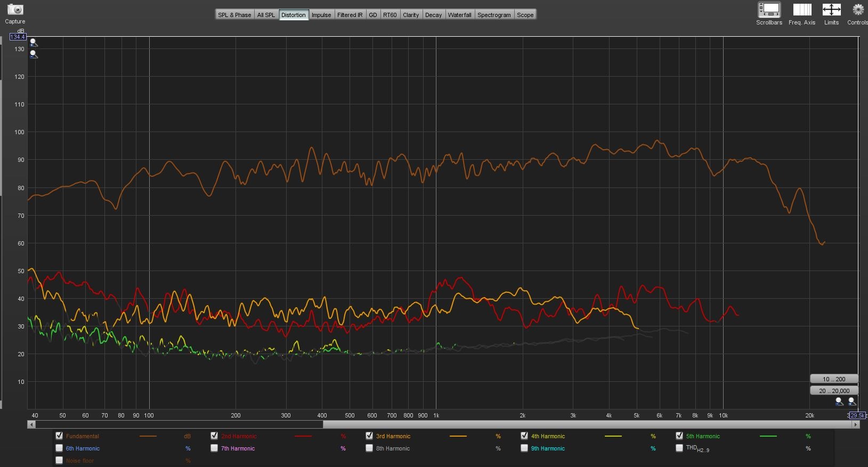Click the 2nd Harmonic red line swatch
The image size is (868, 467).
pos(303,436)
